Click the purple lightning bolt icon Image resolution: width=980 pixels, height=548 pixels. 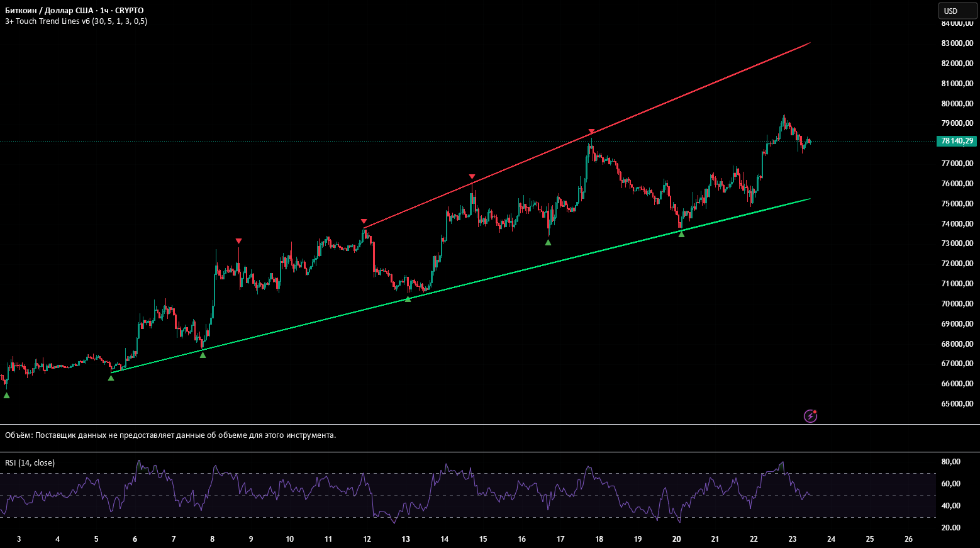click(810, 416)
